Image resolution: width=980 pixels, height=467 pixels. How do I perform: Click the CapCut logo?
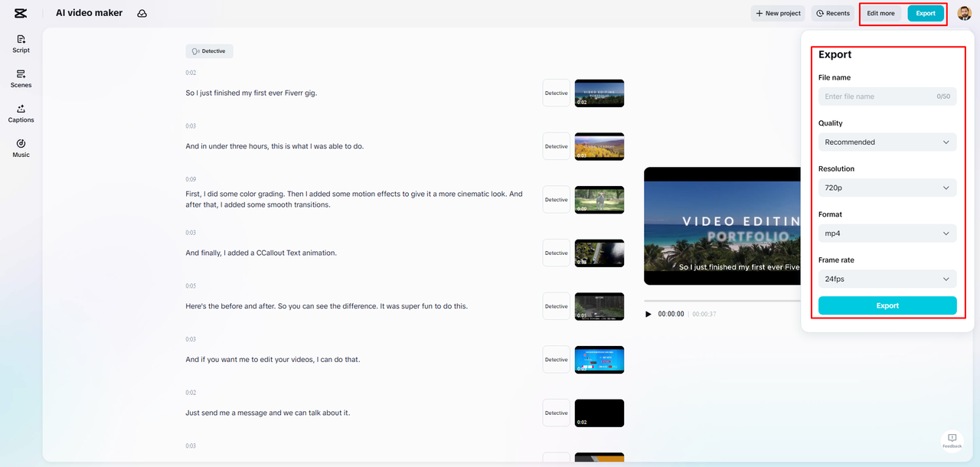click(x=19, y=12)
